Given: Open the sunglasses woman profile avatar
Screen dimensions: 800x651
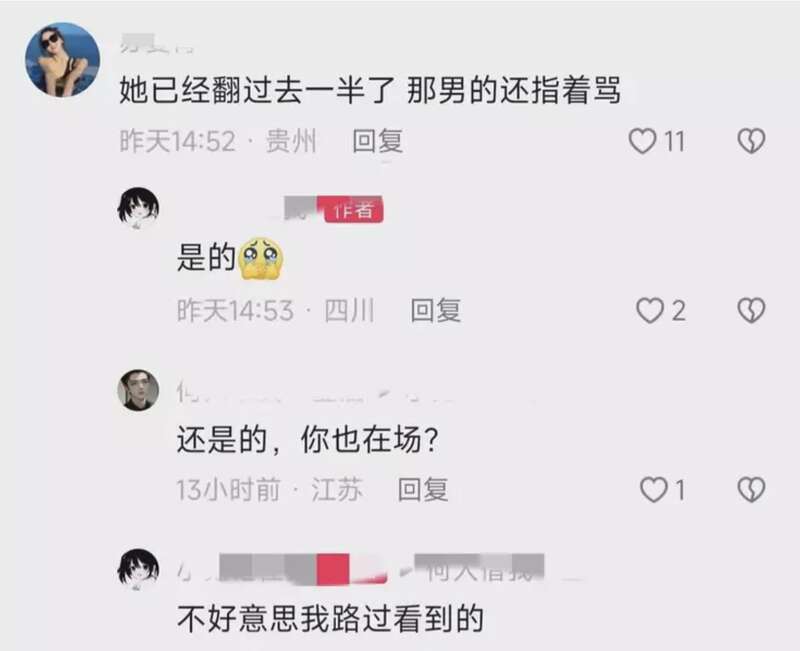Looking at the screenshot, I should point(63,59).
